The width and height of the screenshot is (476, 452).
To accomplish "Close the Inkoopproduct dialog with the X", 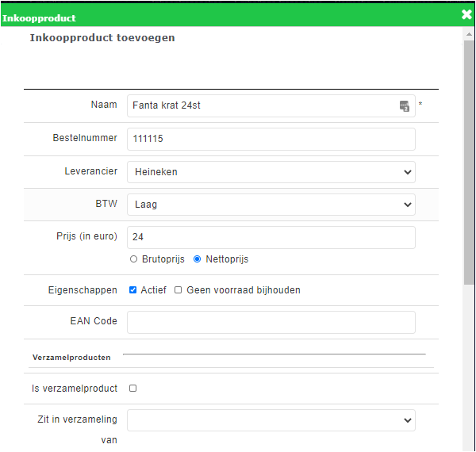I will pos(466,14).
